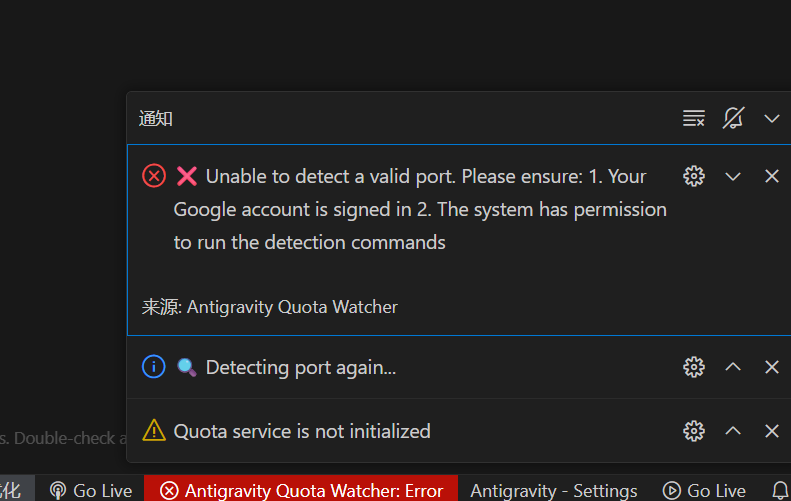The width and height of the screenshot is (791, 501).
Task: Toggle notification bell in status bar
Action: click(x=780, y=490)
